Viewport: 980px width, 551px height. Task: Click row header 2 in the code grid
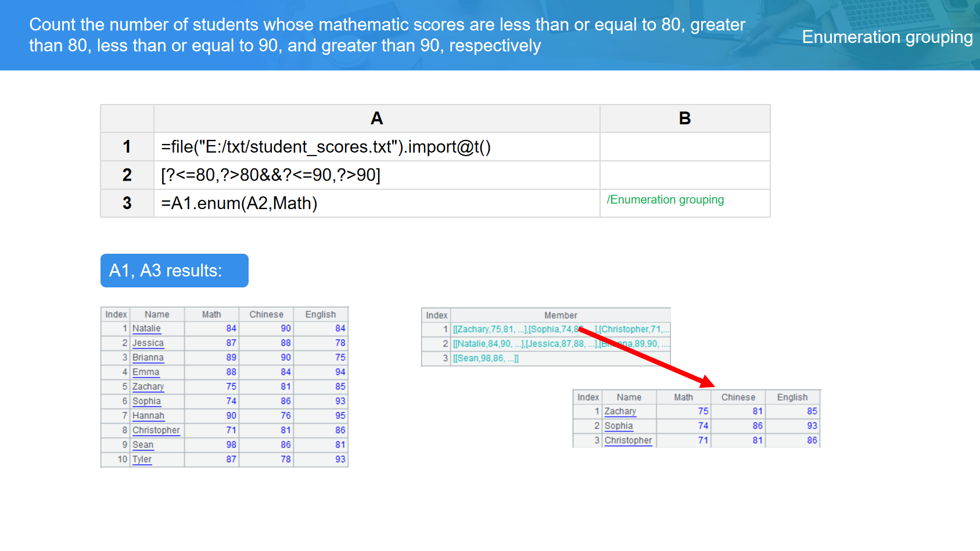pyautogui.click(x=127, y=175)
